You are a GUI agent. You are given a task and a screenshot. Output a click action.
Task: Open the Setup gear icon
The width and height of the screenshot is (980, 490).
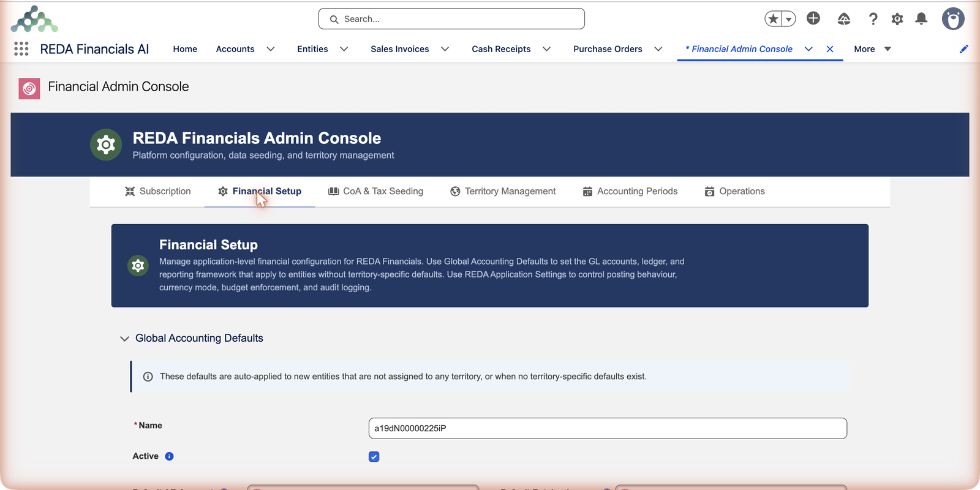(x=897, y=19)
